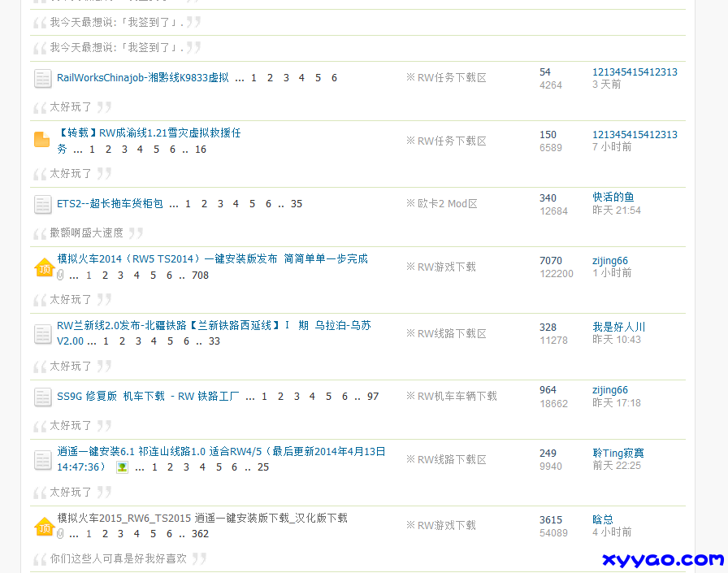728x573 pixels.
Task: Expand hidden pages via ellipsis after 模拟火车2014 title
Action: coord(73,276)
